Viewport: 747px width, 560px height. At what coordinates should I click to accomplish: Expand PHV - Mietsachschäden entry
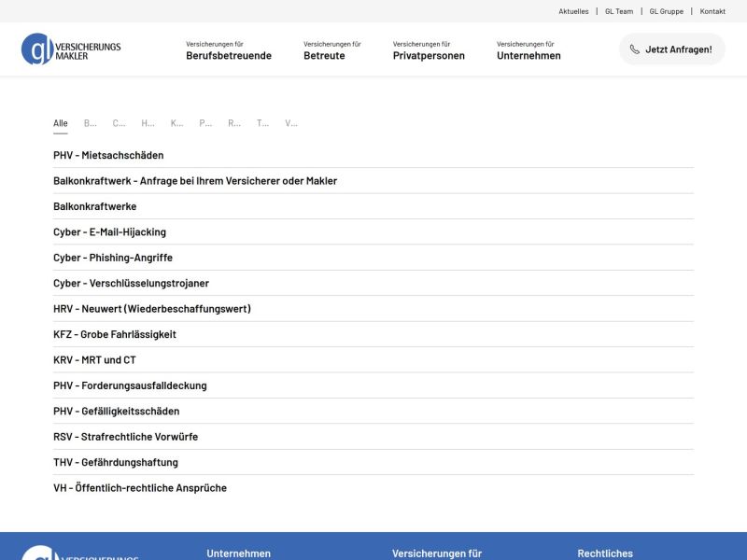(373, 155)
